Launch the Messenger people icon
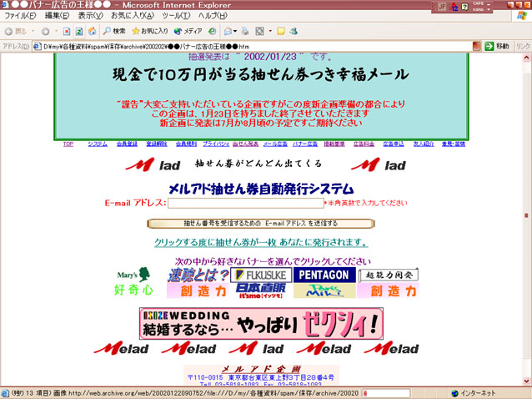Image resolution: width=532 pixels, height=399 pixels. [294, 32]
